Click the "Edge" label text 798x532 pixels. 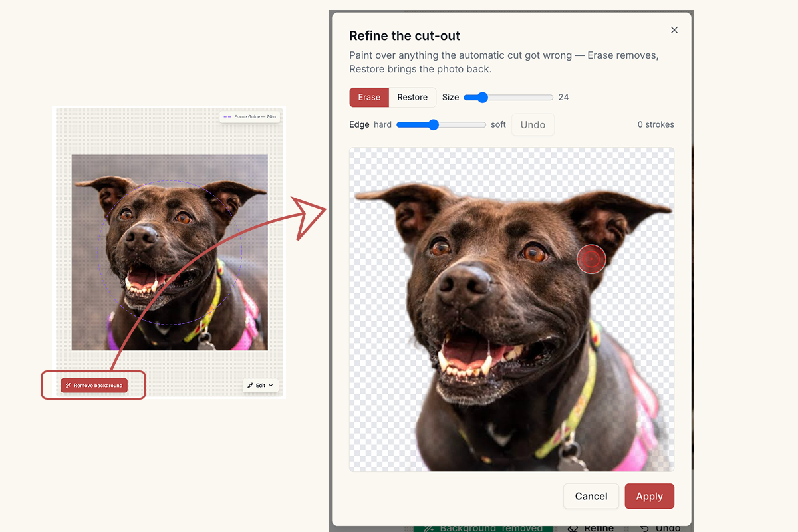359,124
